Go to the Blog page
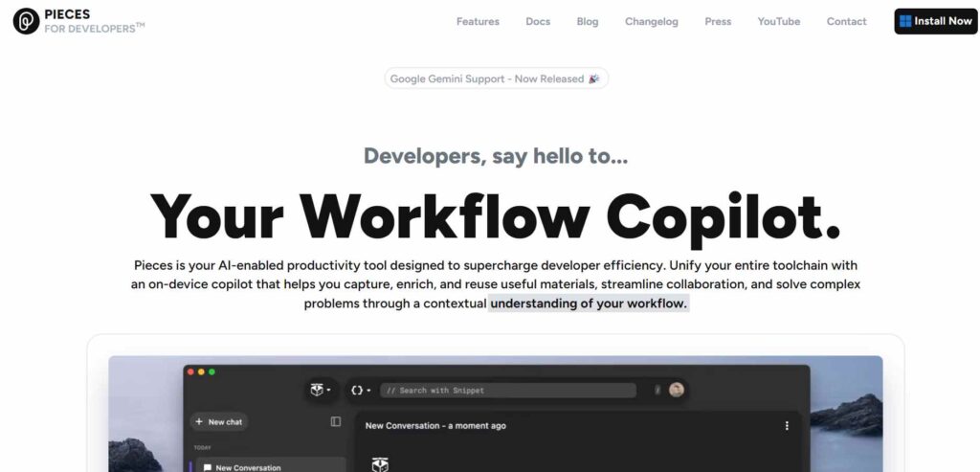The image size is (980, 472). pos(587,21)
